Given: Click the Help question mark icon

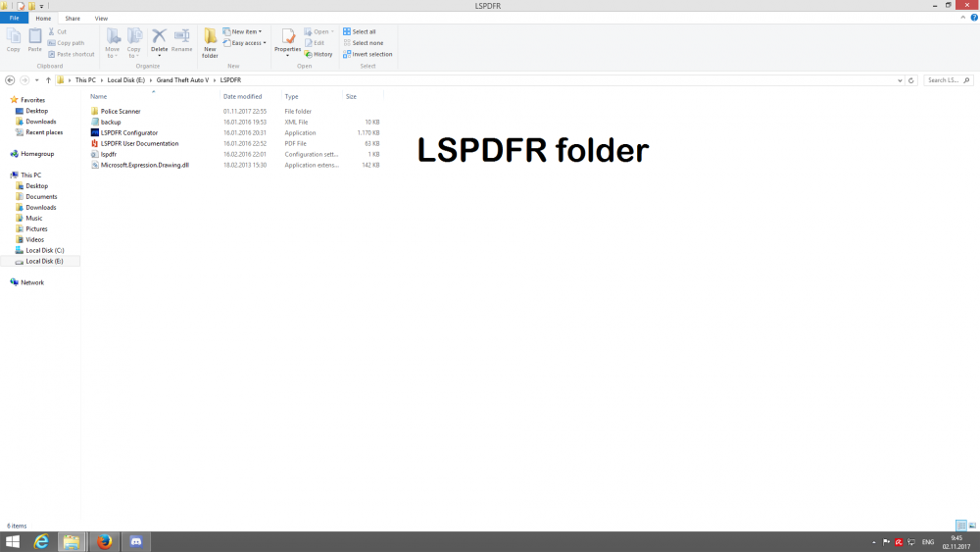Looking at the screenshot, I should (x=974, y=18).
